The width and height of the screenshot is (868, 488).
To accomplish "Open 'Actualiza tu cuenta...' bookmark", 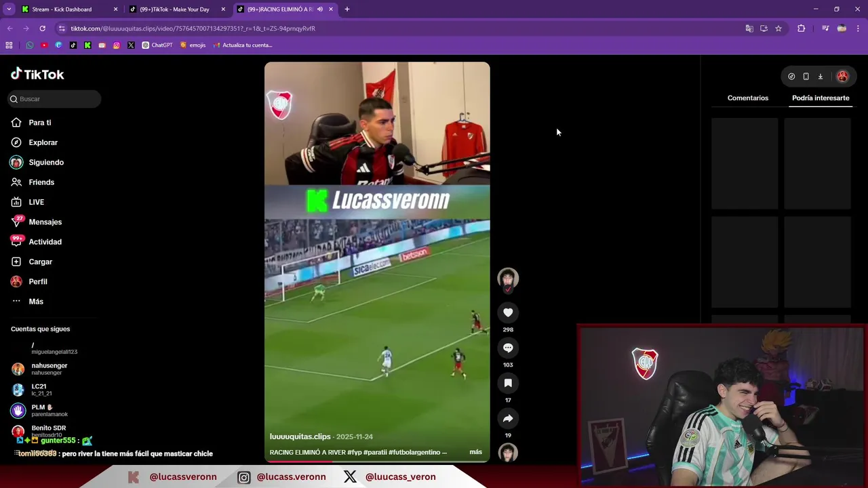I will pyautogui.click(x=243, y=45).
